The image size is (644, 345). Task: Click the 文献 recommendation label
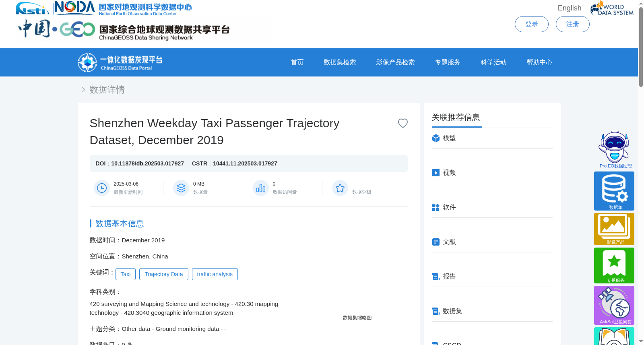(x=449, y=242)
